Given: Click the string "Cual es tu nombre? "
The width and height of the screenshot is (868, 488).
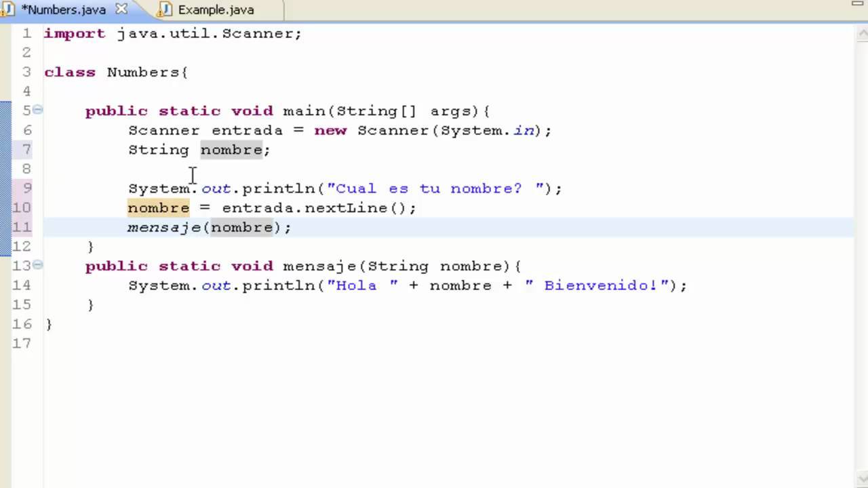Looking at the screenshot, I should (x=435, y=189).
